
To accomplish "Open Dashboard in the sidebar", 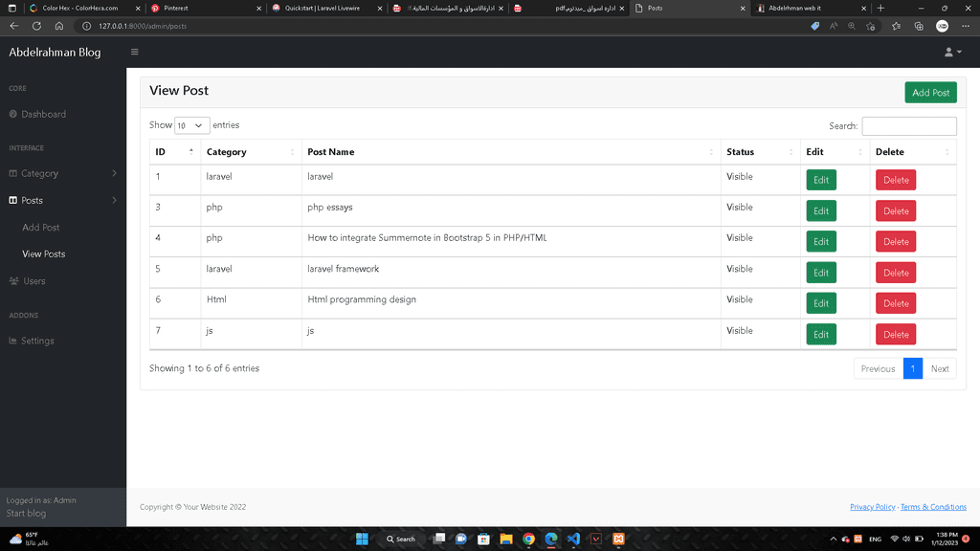I will coord(37,115).
